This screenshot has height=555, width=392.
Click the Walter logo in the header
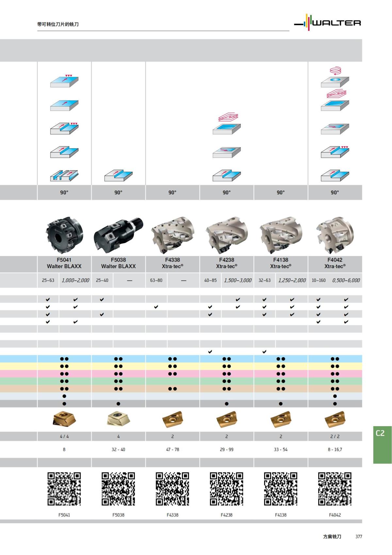(x=328, y=23)
